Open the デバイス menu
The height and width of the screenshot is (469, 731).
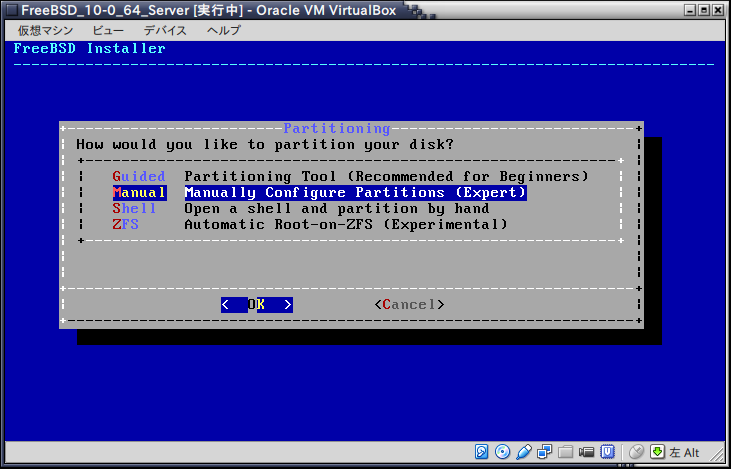tap(165, 30)
